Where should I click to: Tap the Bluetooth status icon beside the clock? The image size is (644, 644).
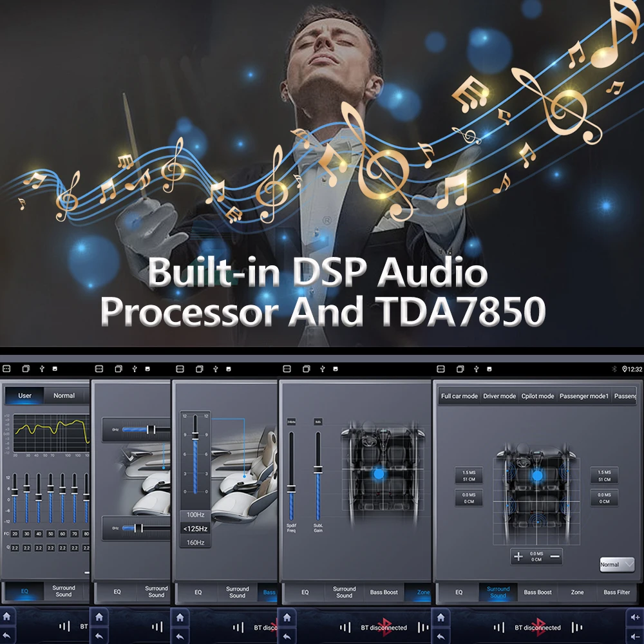614,369
